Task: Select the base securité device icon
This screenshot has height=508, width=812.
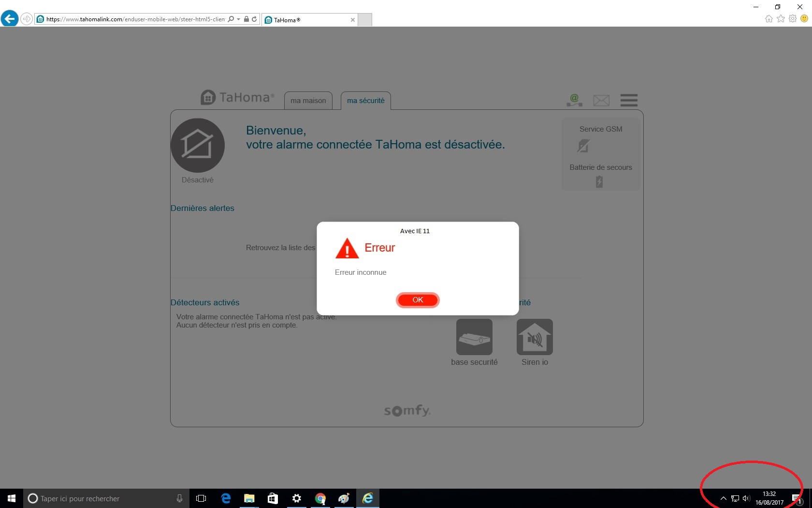Action: tap(474, 337)
